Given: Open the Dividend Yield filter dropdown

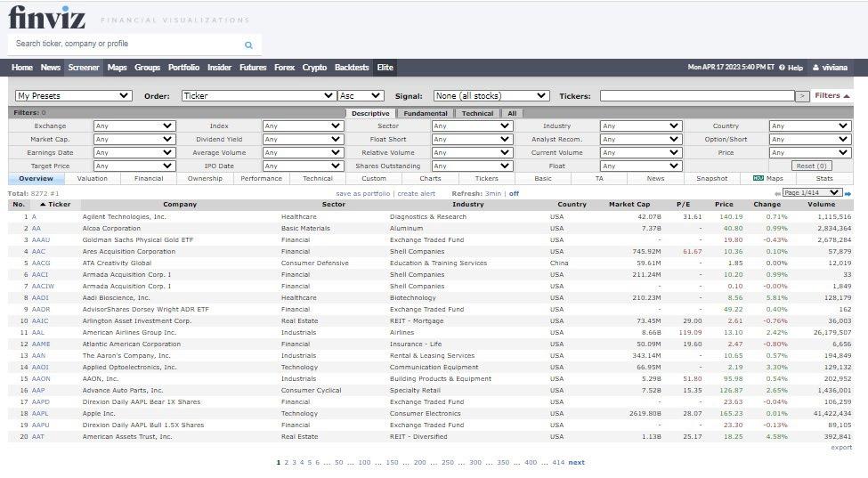Looking at the screenshot, I should tap(303, 140).
